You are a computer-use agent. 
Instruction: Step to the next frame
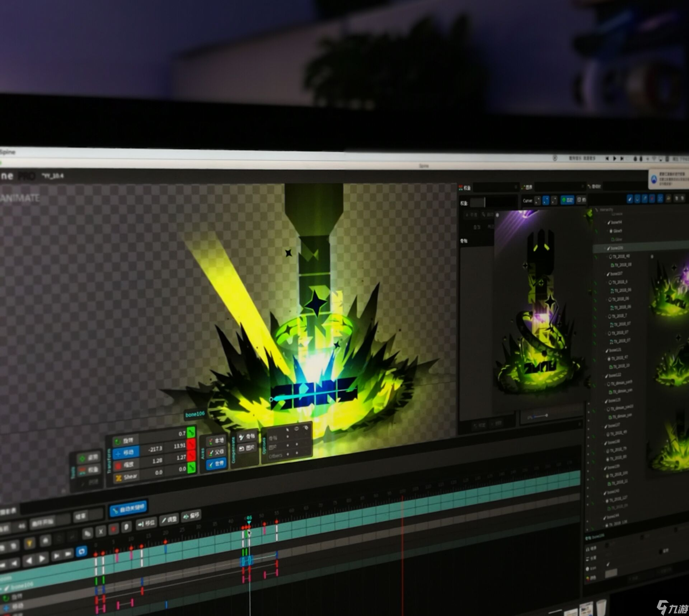[56, 556]
